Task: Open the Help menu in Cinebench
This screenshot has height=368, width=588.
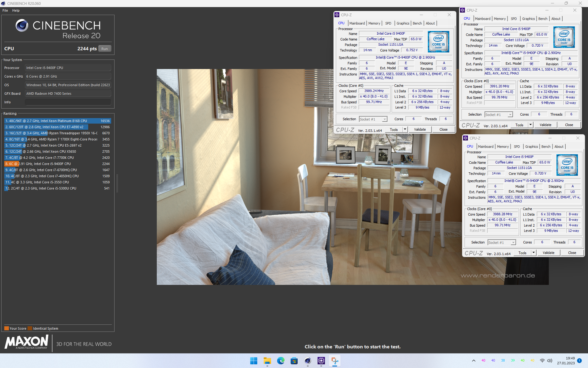Action: click(16, 10)
